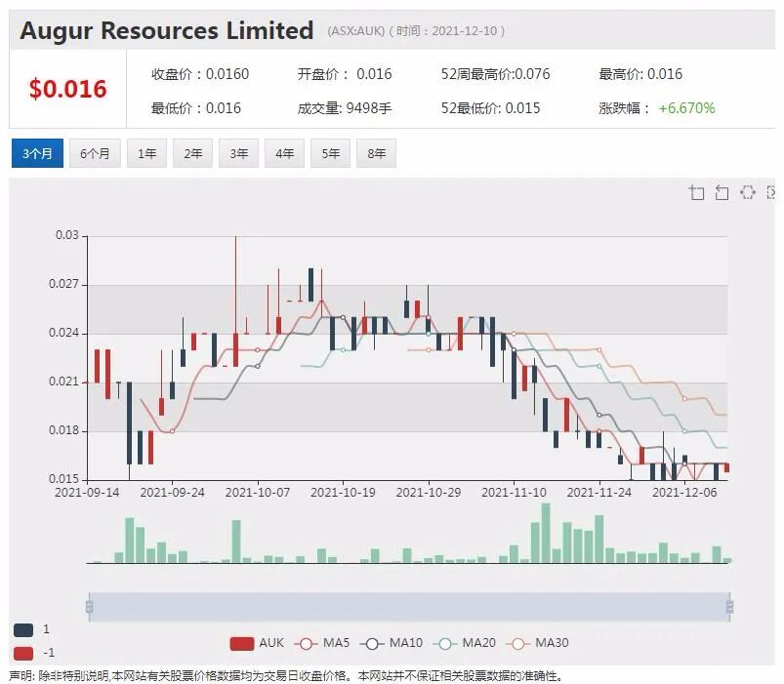Click the right handle of data zoom slider
Image resolution: width=784 pixels, height=684 pixels.
730,607
